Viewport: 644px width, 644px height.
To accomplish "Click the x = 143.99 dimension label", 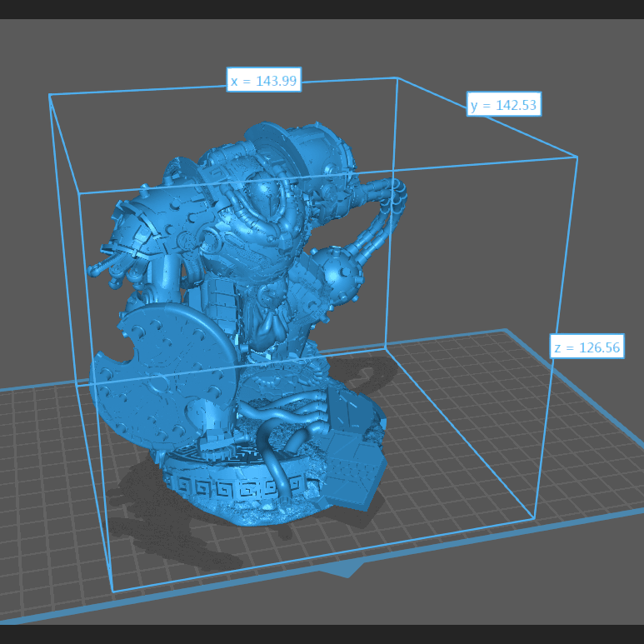I will [x=263, y=81].
